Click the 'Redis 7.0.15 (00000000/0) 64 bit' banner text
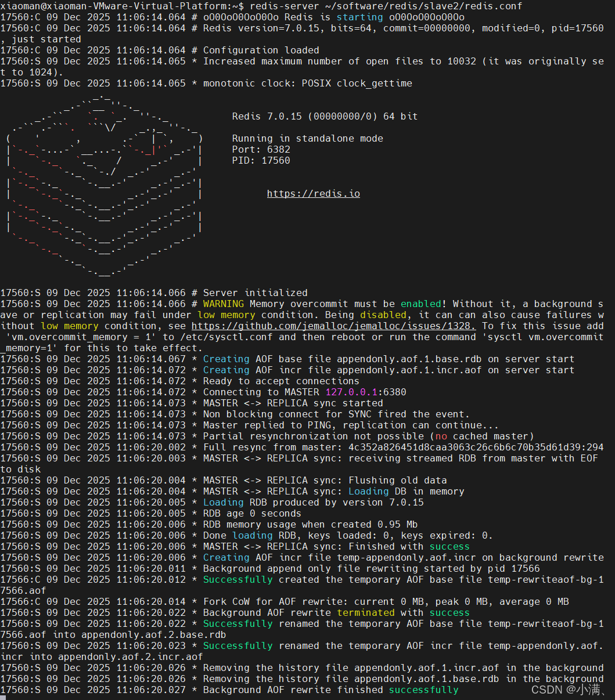Image resolution: width=615 pixels, height=700 pixels. tap(325, 116)
